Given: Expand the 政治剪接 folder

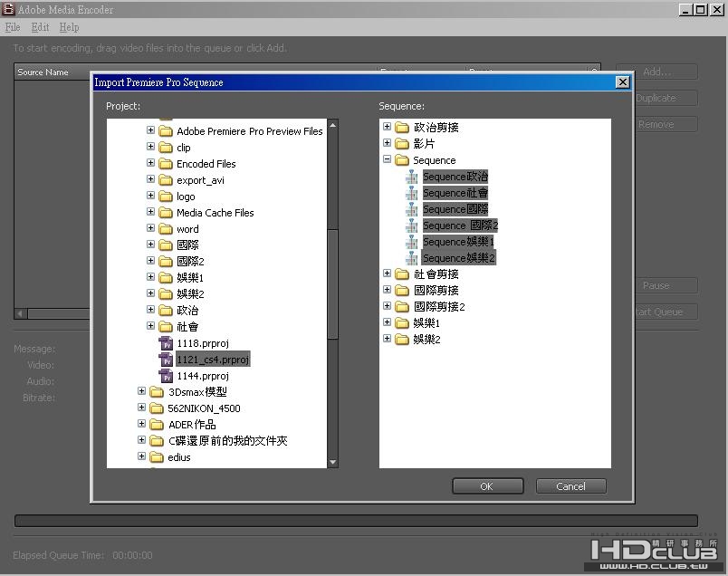Looking at the screenshot, I should pyautogui.click(x=388, y=127).
